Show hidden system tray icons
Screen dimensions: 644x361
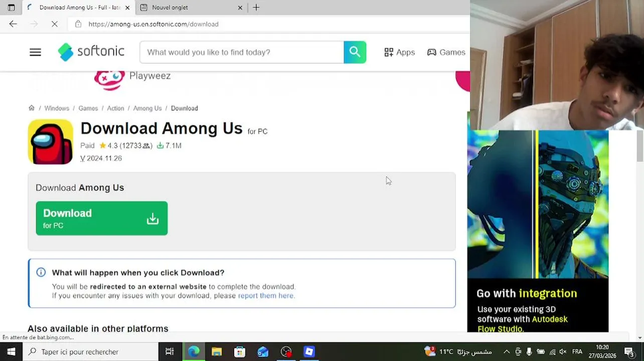pos(507,352)
